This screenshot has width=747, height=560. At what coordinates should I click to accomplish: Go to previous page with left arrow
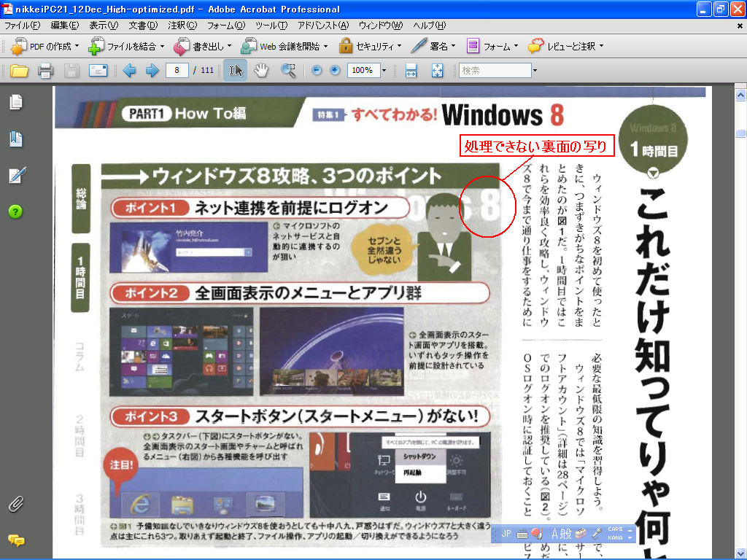(129, 71)
